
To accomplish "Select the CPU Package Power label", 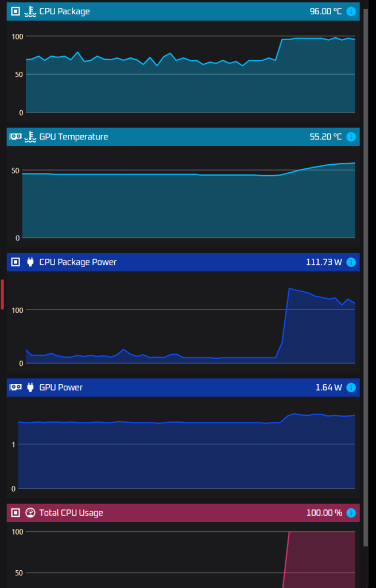I will click(77, 262).
